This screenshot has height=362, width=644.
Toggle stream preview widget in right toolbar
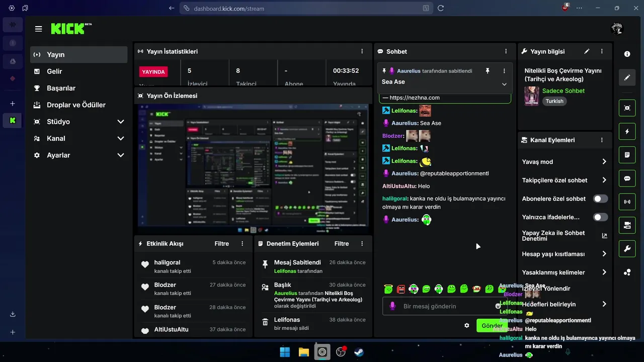627,108
